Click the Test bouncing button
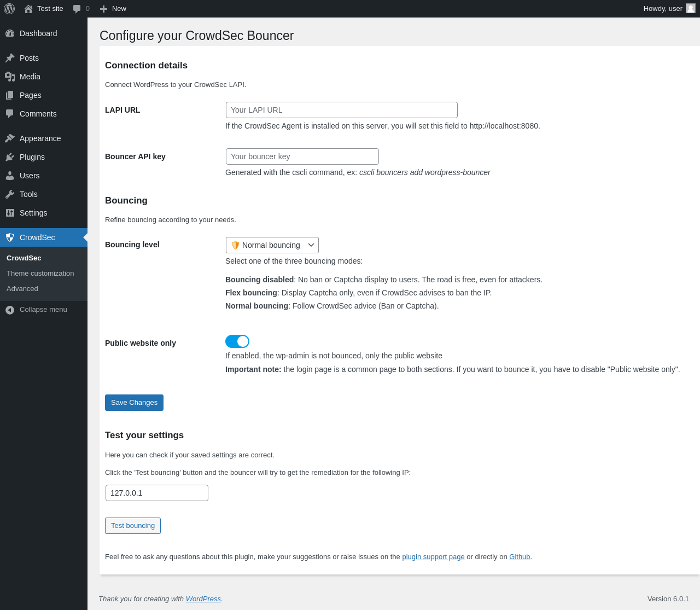Viewport: 700px width, 610px height. point(133,526)
